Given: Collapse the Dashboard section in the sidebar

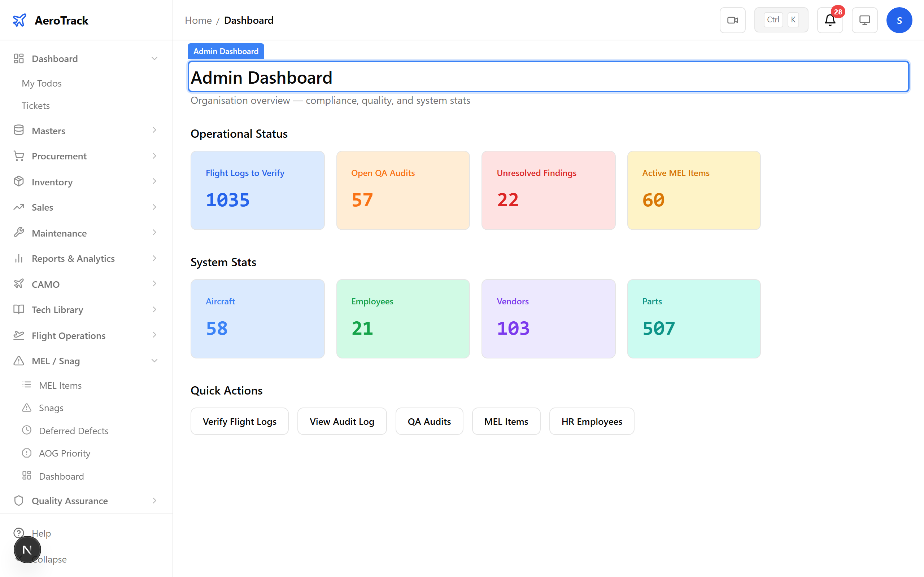Looking at the screenshot, I should tap(154, 58).
